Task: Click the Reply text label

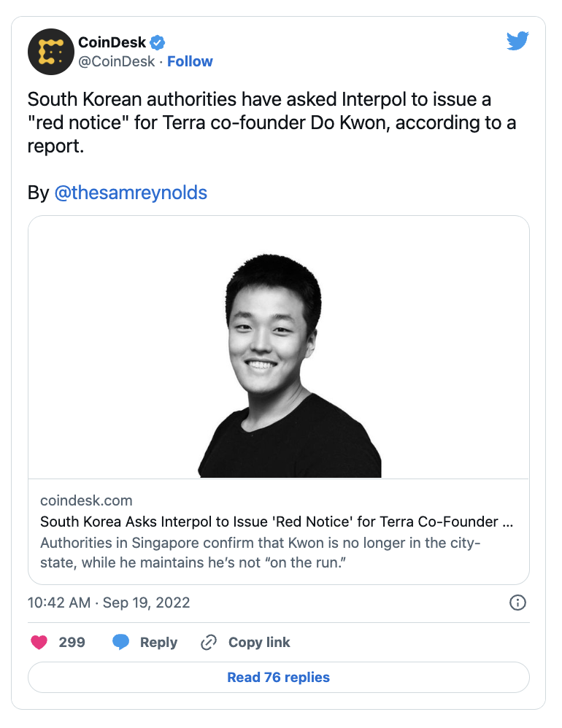Action: 158,642
